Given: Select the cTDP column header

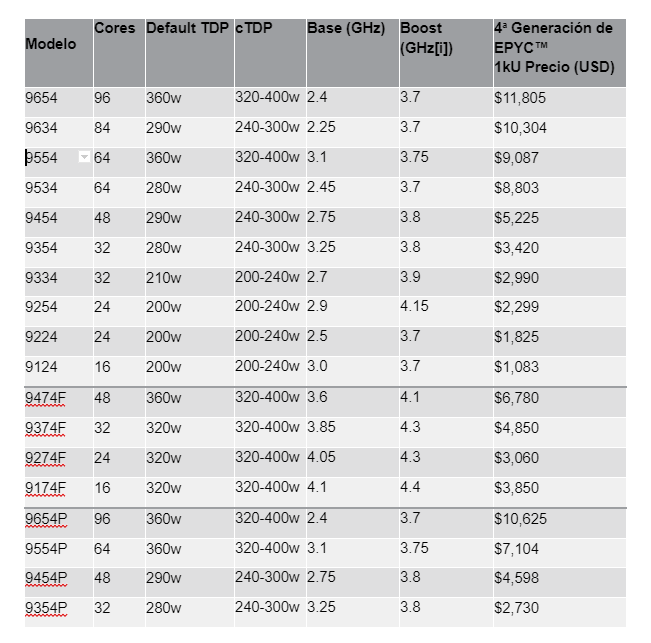Looking at the screenshot, I should click(270, 53).
